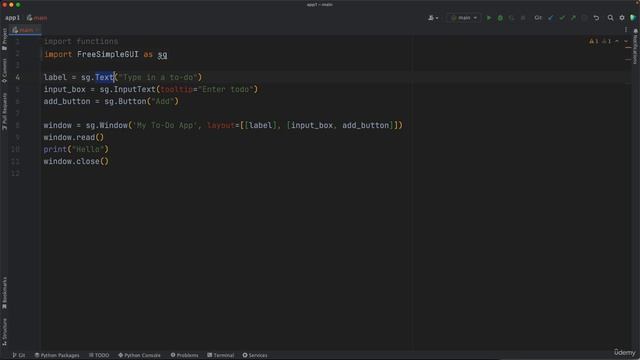
Task: Open the user account icon dropdown
Action: (433, 18)
